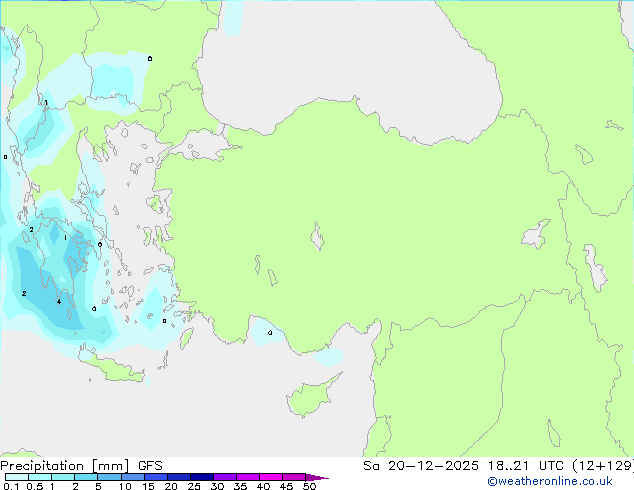Image resolution: width=634 pixels, height=490 pixels.
Task: Click the above-50 mm arrow tip of legend
Action: tap(317, 477)
